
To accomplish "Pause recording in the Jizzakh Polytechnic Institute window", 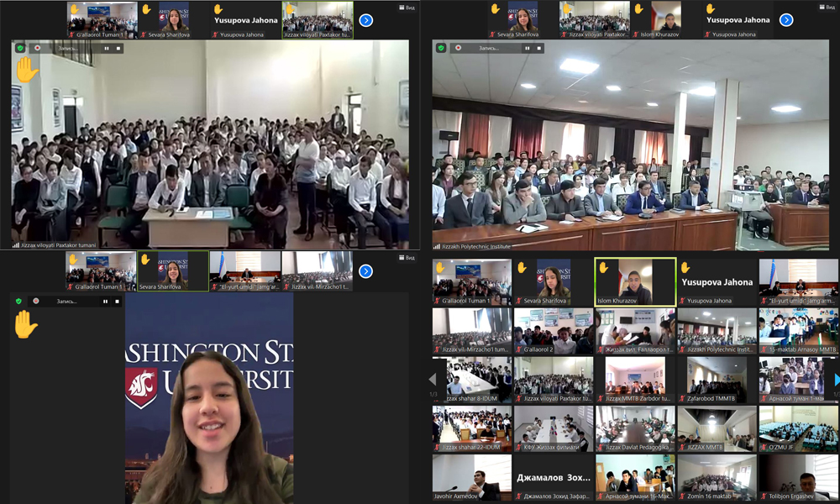I will coord(526,48).
